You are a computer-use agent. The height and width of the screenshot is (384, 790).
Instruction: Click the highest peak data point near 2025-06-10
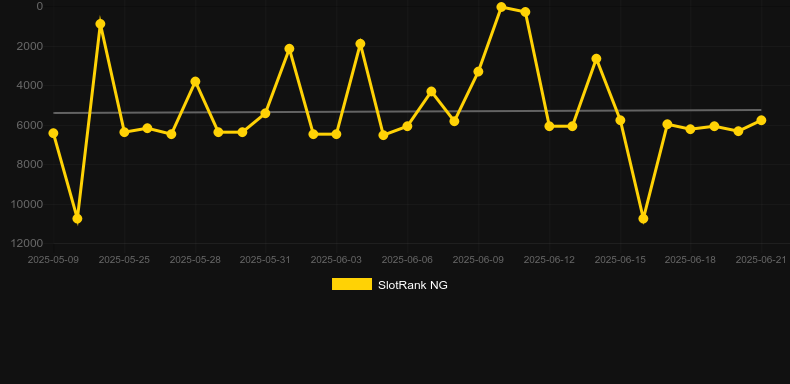[x=501, y=7]
